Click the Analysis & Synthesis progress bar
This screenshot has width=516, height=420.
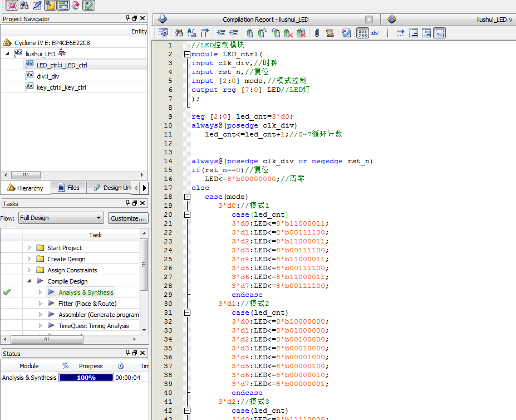(x=86, y=378)
